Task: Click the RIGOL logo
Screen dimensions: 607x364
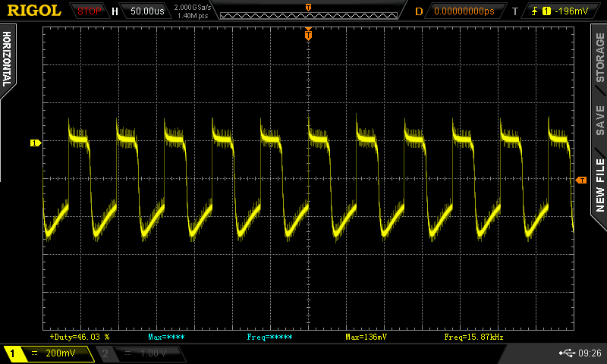Action: [34, 11]
